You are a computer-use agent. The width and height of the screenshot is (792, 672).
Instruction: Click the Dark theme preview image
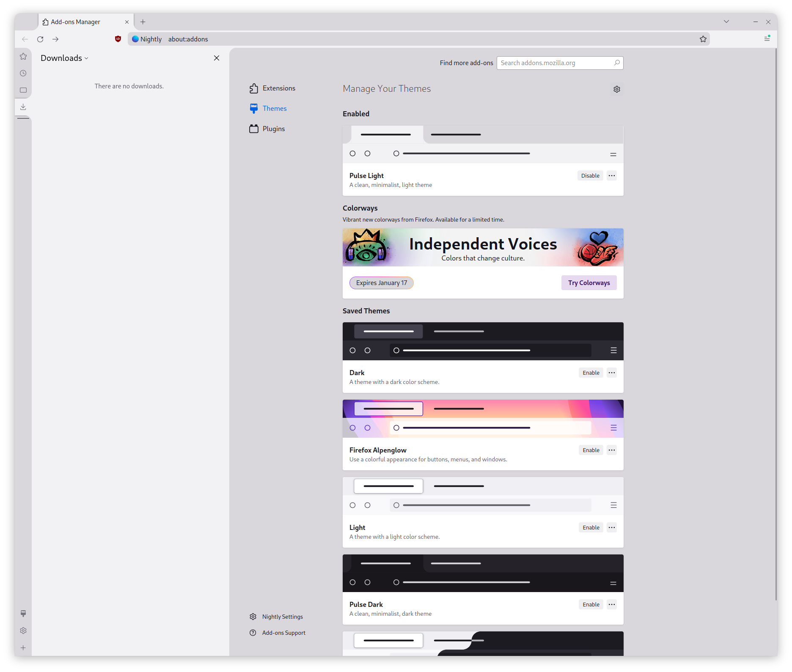click(483, 341)
